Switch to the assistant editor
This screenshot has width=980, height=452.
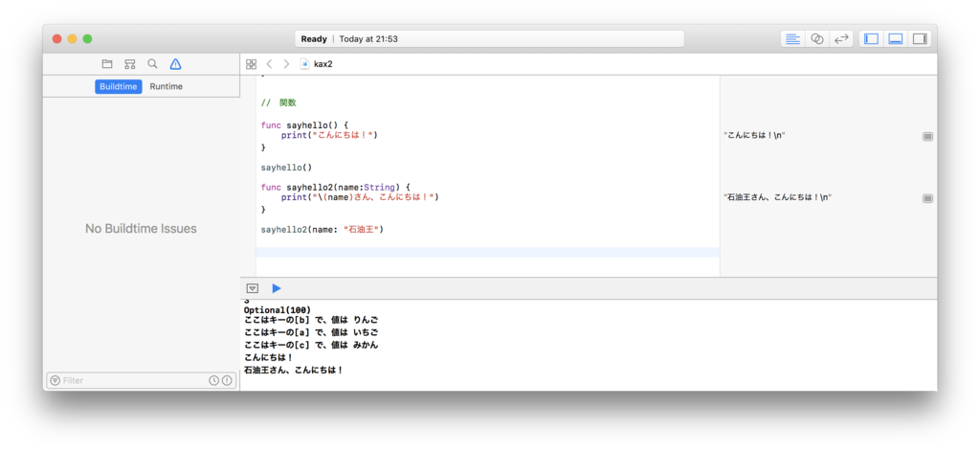pyautogui.click(x=817, y=38)
